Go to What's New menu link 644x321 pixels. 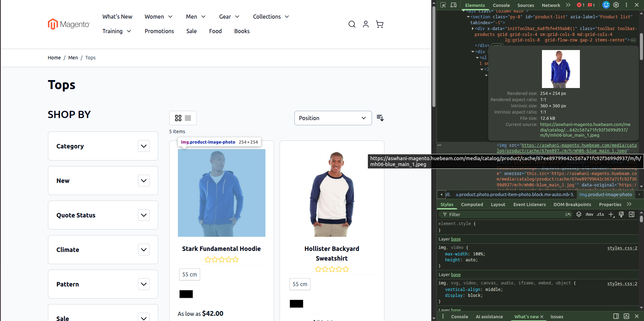117,17
